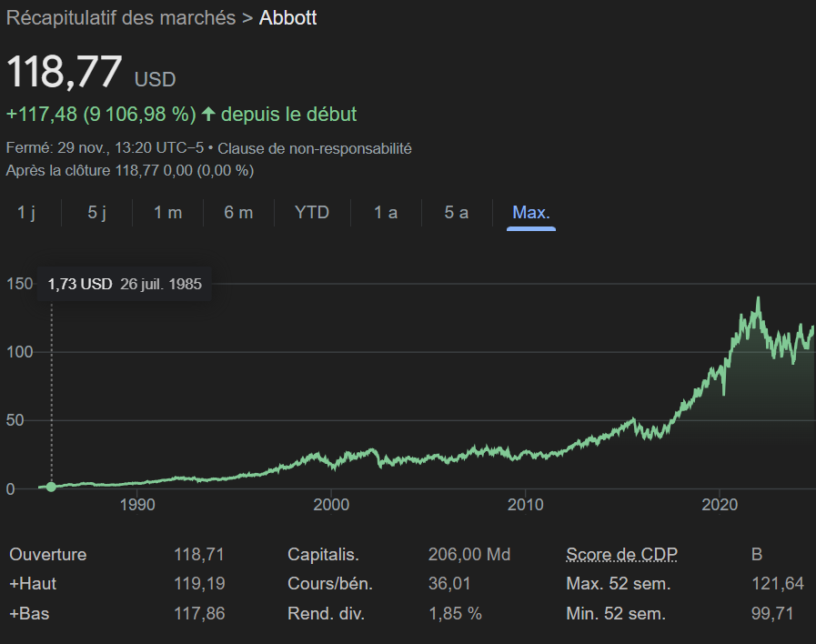Select the 5 j time range tab
The image size is (816, 644).
click(x=96, y=212)
